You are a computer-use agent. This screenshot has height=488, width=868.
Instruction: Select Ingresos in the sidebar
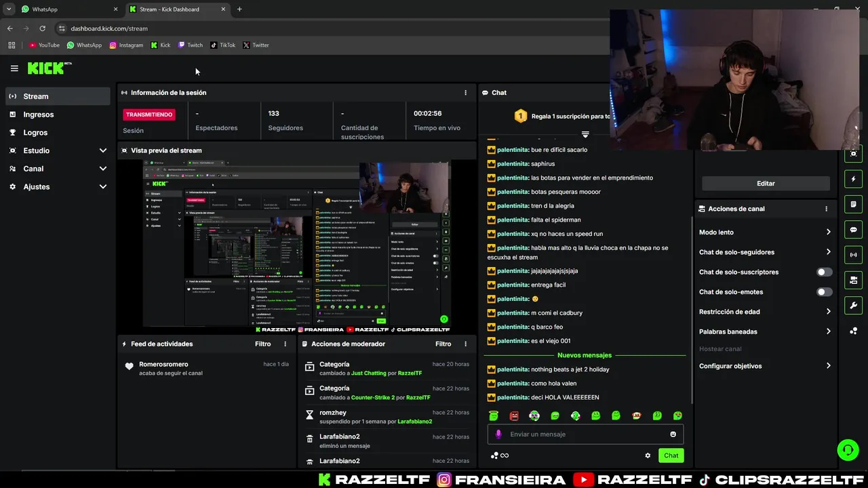click(x=58, y=115)
